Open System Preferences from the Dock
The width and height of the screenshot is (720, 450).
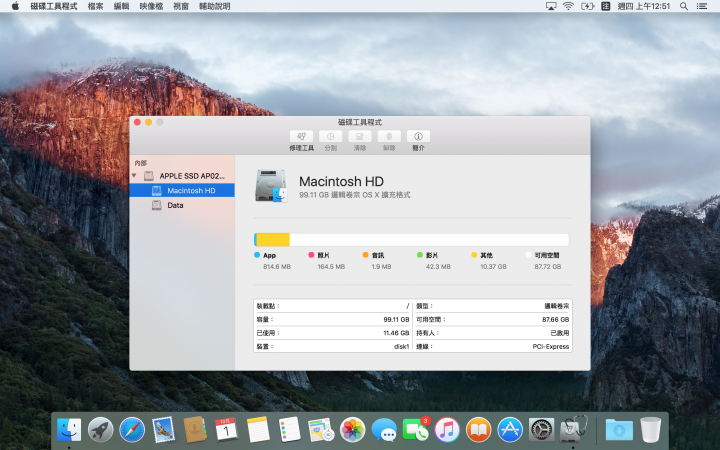pyautogui.click(x=541, y=430)
